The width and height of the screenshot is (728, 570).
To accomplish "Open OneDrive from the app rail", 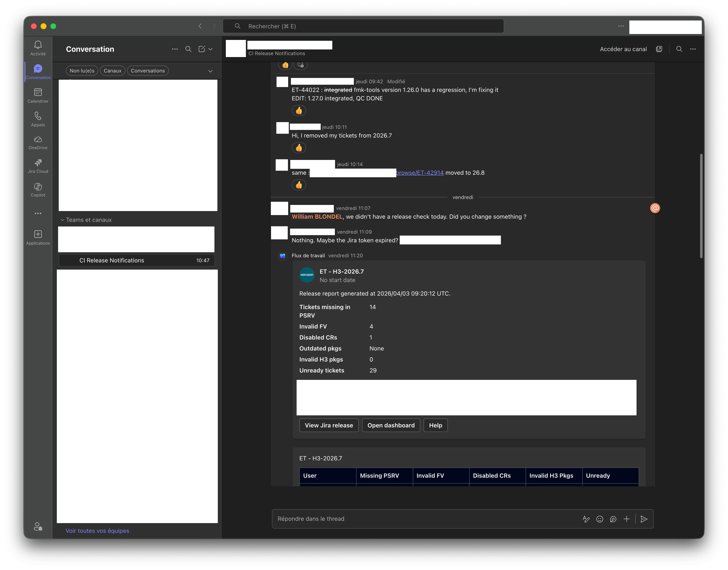I will (38, 143).
